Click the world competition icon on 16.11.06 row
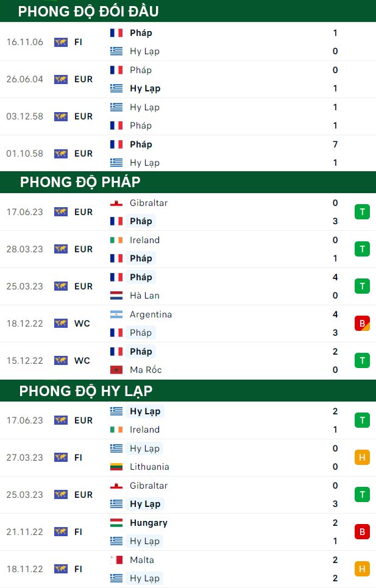The image size is (376, 588). coord(61,42)
